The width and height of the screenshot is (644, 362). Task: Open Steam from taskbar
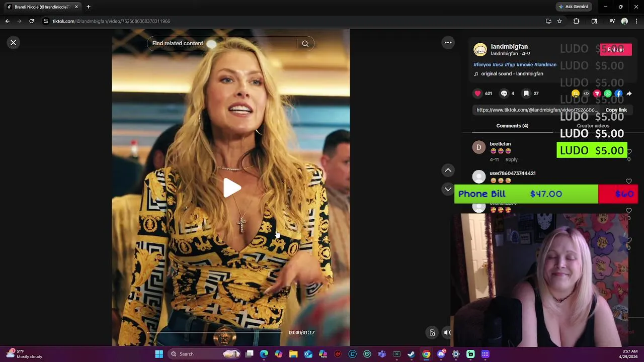(411, 354)
